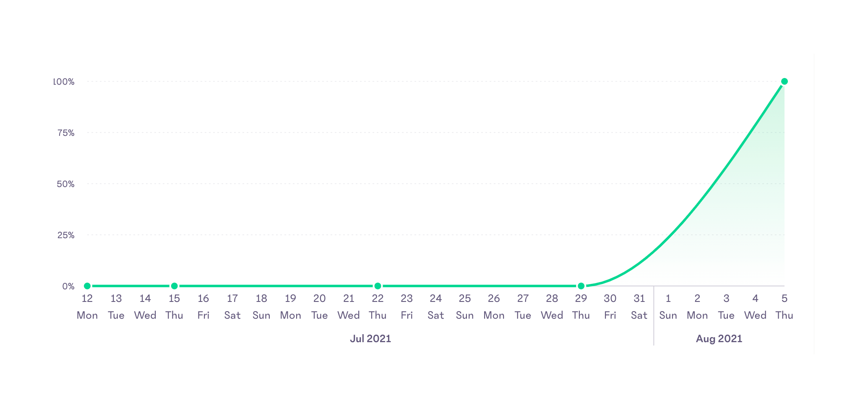Click the data point at 100% on Aug 5
Viewport: 868px width, 408px height.
tap(784, 81)
